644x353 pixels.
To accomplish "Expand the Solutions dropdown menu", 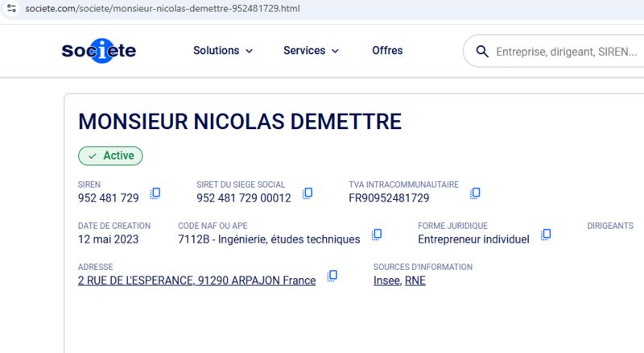I will (223, 51).
